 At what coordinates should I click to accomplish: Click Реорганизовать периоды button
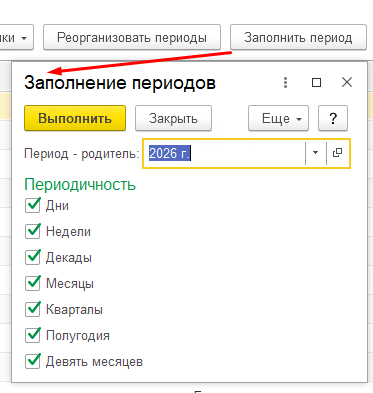tap(132, 37)
